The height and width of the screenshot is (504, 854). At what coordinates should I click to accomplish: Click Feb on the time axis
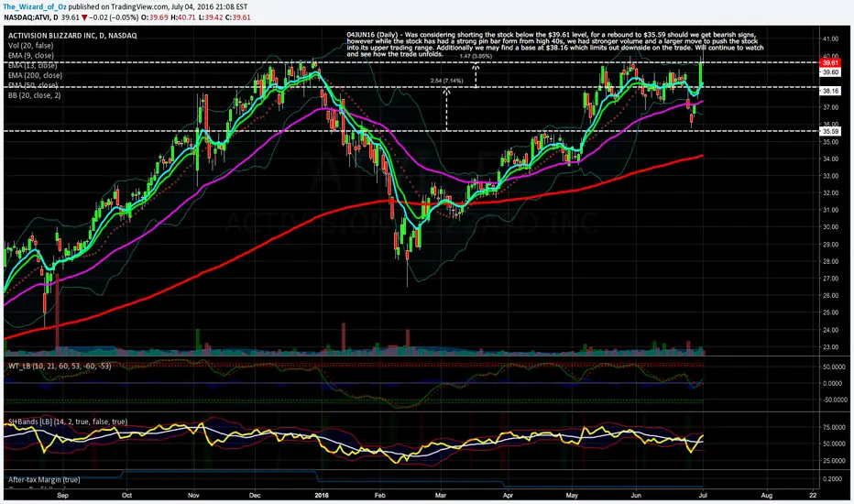point(379,495)
